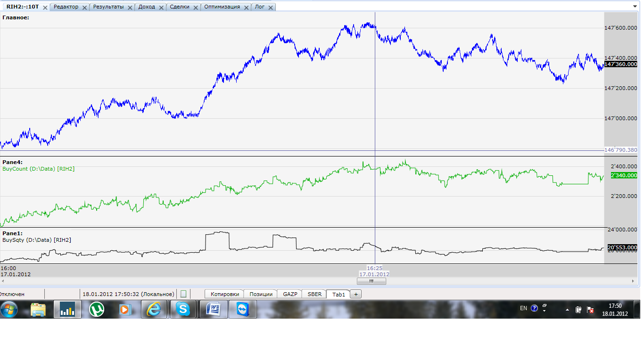The image size is (644, 362).
Task: Select the Оптимизация tab
Action: pyautogui.click(x=222, y=7)
